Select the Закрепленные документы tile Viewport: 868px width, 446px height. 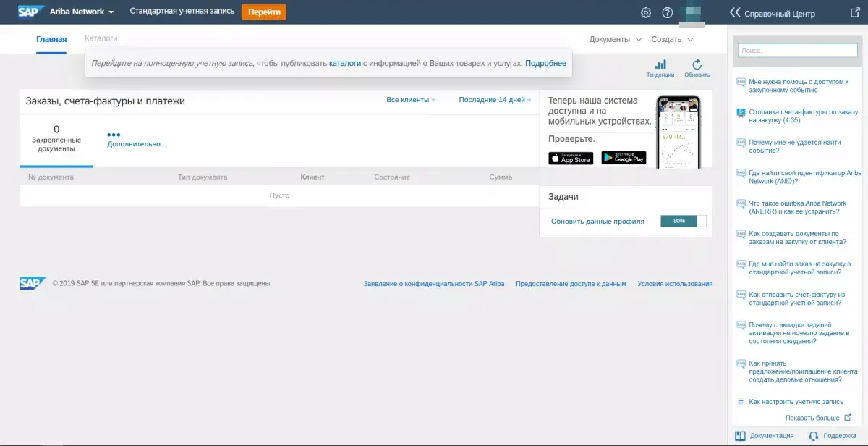coord(56,140)
